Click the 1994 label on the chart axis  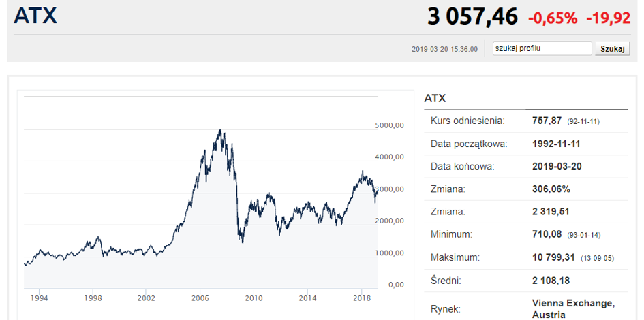[x=39, y=298]
